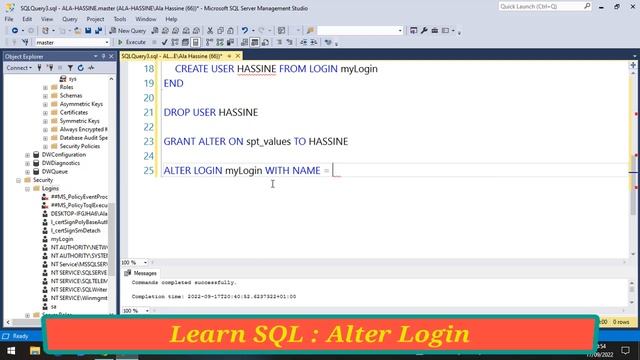Collapse the Security folder node
The height and width of the screenshot is (360, 640).
tap(18, 180)
